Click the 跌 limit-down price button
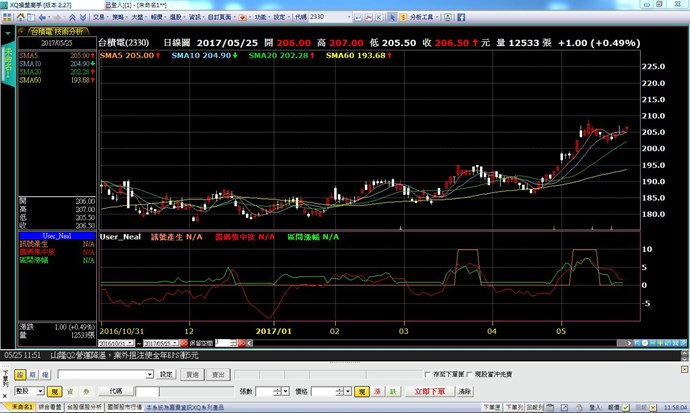Viewport: 690px width, 413px height. (393, 391)
